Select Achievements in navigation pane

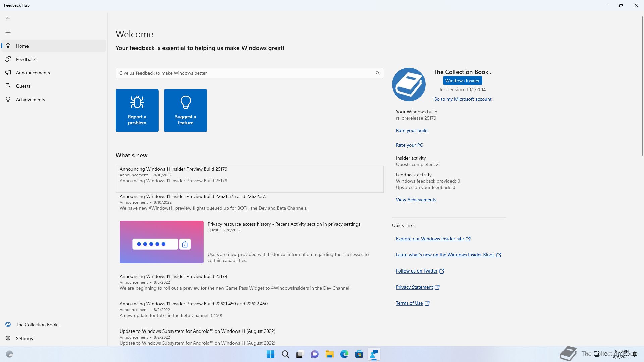(54, 99)
